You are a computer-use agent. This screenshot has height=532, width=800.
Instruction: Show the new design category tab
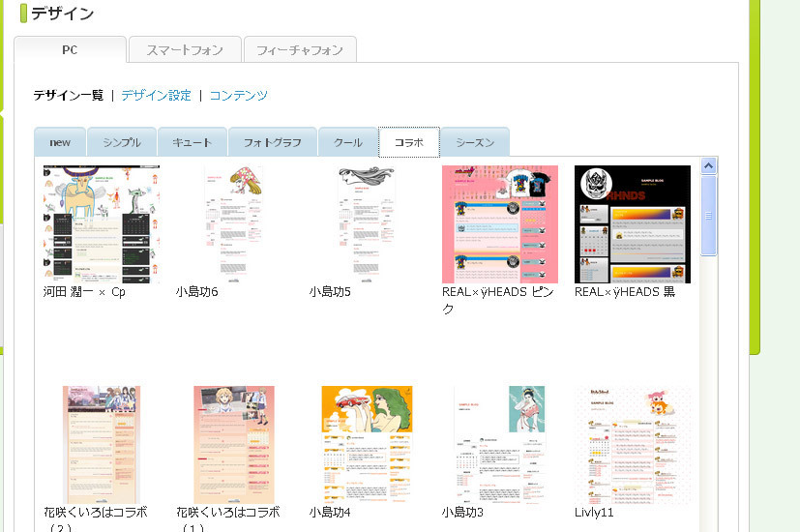(x=60, y=142)
